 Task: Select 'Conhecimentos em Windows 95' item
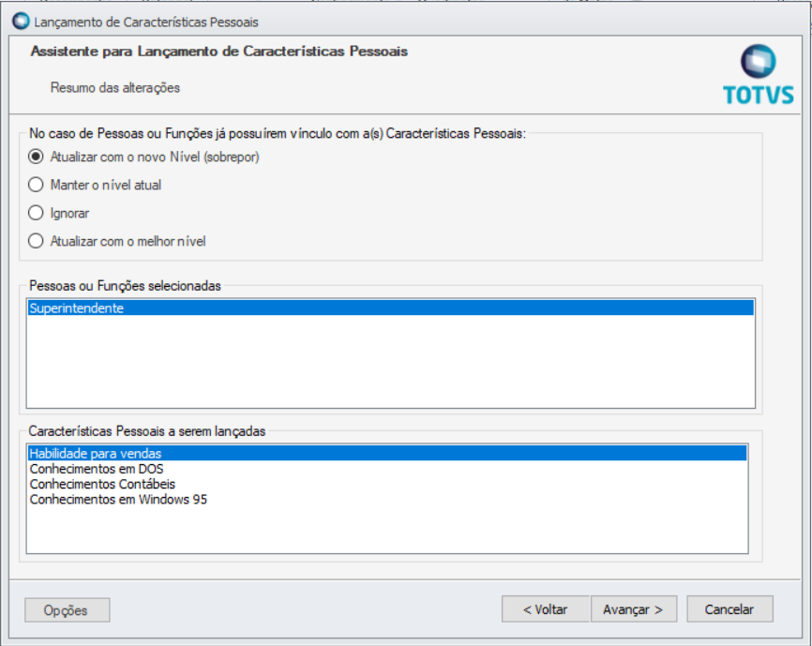pos(118,500)
